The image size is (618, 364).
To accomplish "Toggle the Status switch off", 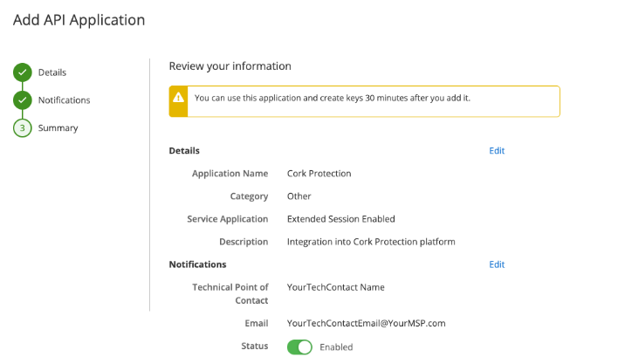I will click(299, 347).
